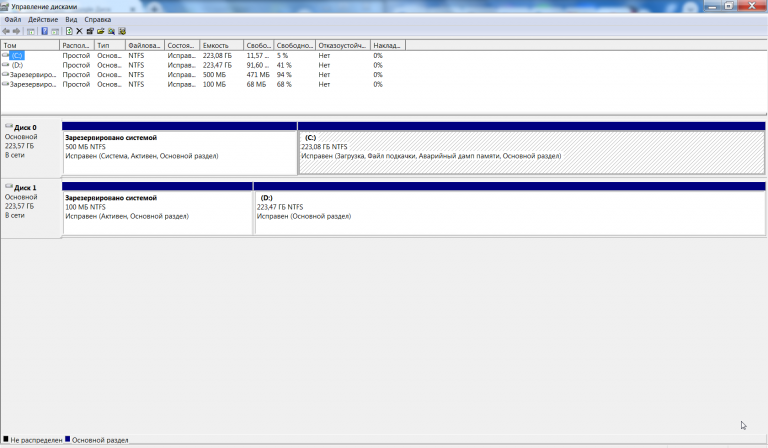The image size is (768, 448).
Task: Click black Не распределен legend swatch
Action: 6,439
